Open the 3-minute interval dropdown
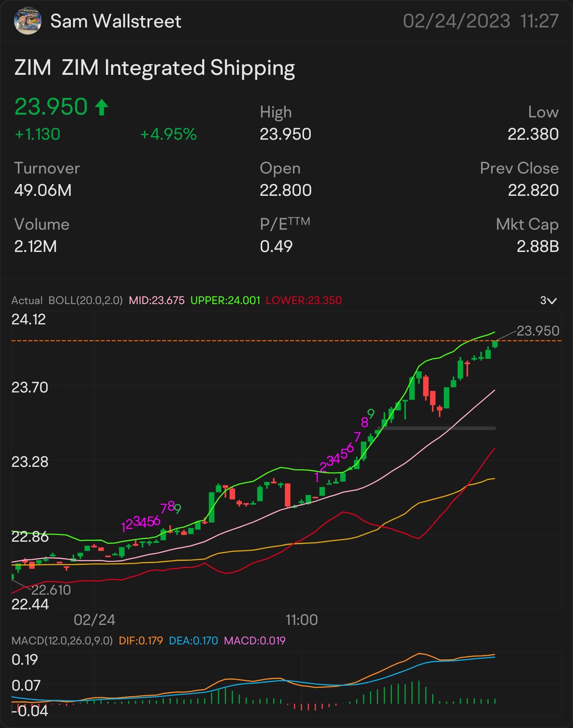This screenshot has width=573, height=728. click(x=548, y=301)
